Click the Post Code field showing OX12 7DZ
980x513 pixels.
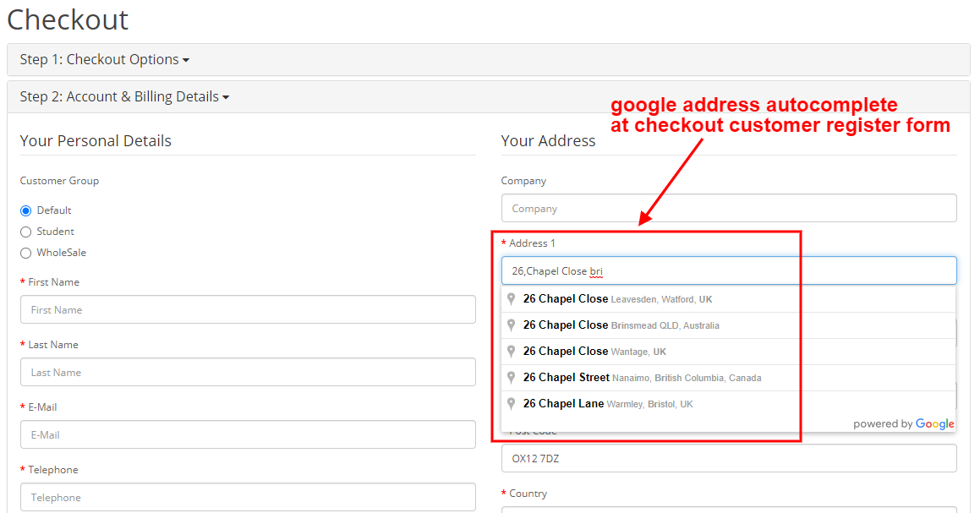coord(729,458)
